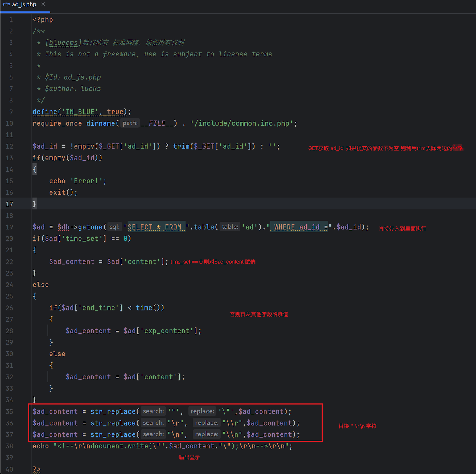Viewport: 476px width, 474px height.
Task: Click the __FILE__ magic constant
Action: [x=157, y=123]
